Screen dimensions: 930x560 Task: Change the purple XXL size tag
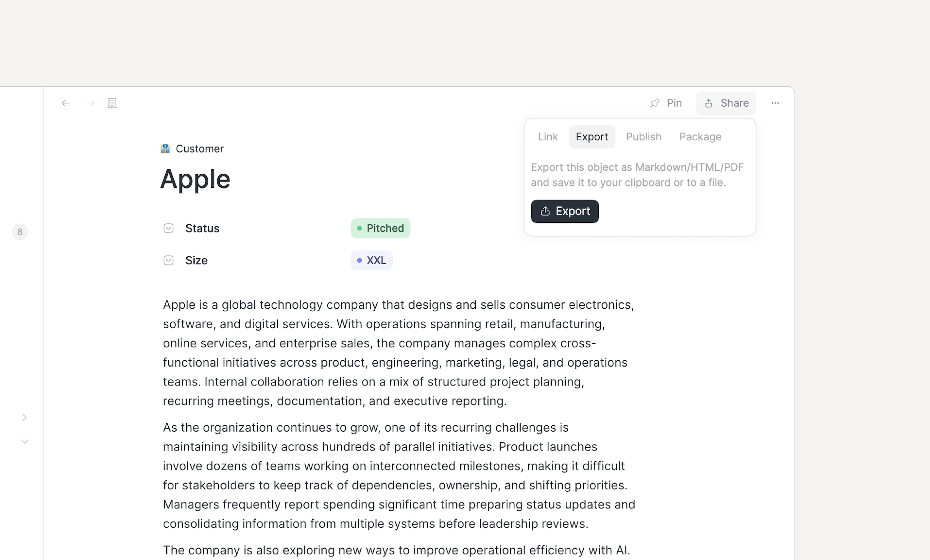[371, 260]
